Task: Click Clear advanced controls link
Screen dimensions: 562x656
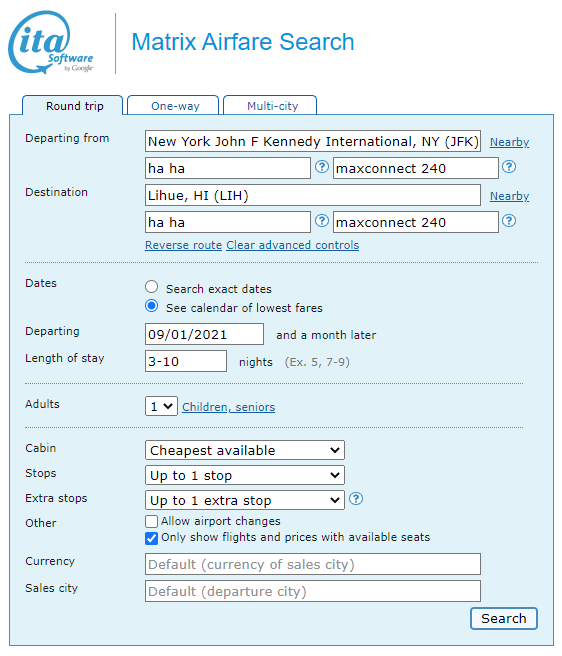Action: pyautogui.click(x=293, y=245)
